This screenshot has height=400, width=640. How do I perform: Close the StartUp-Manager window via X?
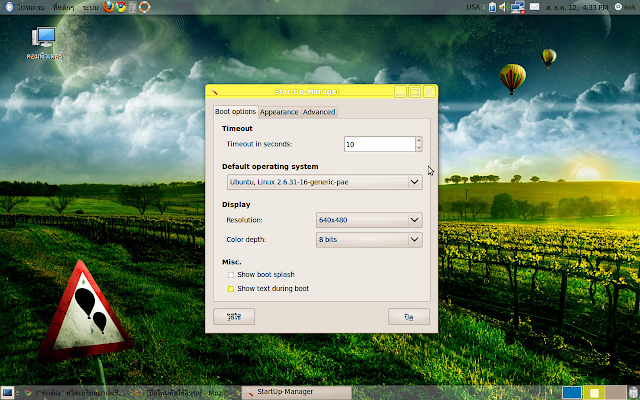coord(429,91)
